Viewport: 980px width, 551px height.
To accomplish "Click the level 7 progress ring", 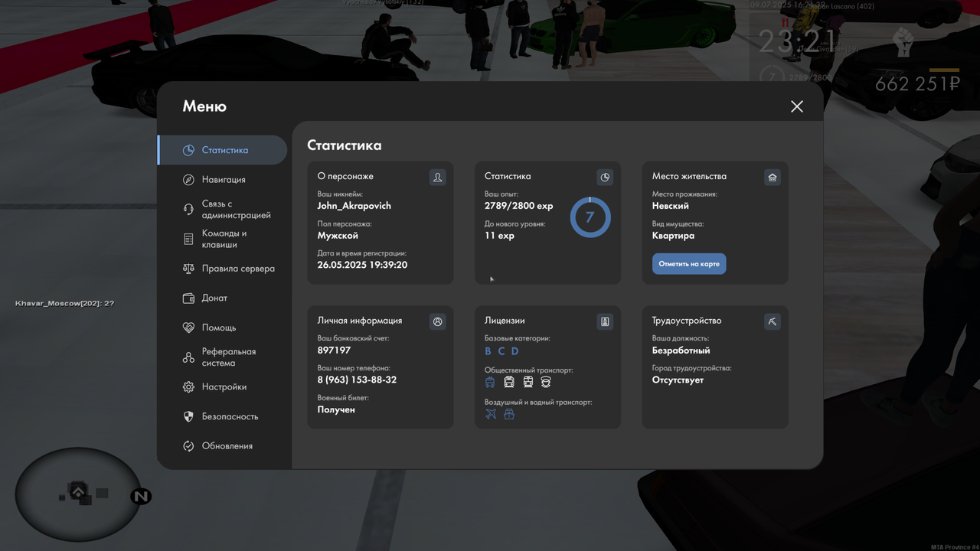I will click(590, 217).
